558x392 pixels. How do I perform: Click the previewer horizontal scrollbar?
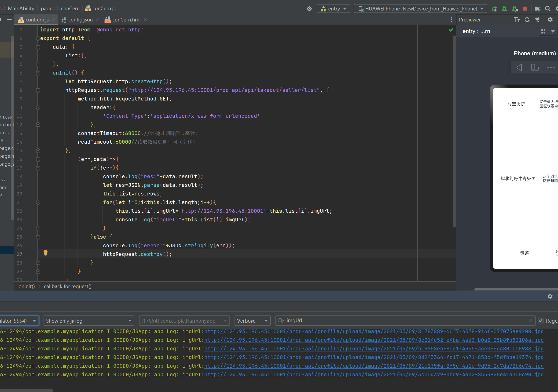click(516, 289)
